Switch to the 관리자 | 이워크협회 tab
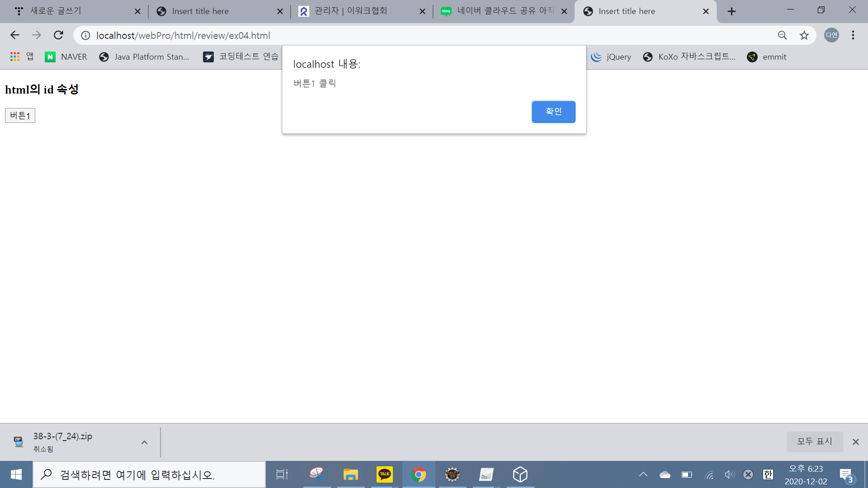The height and width of the screenshot is (488, 868). tap(350, 11)
